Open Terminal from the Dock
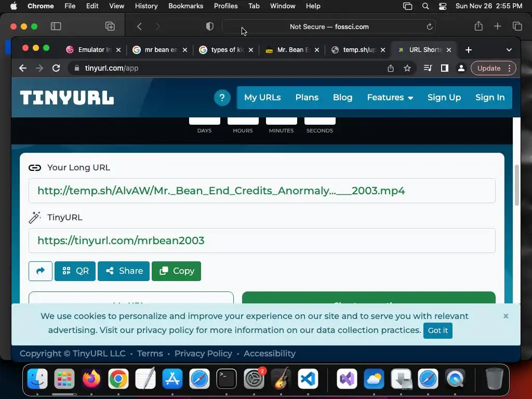The image size is (532, 399). 227,379
